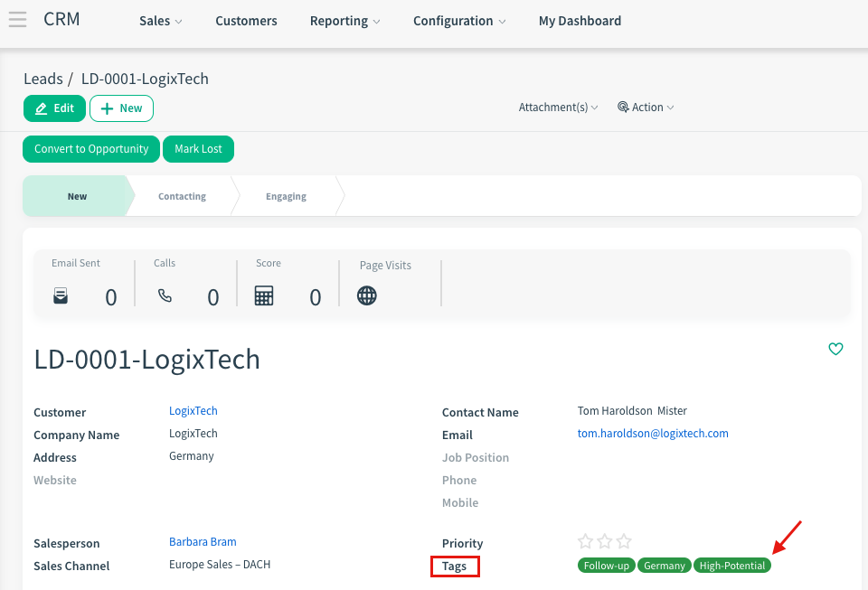Mark the lead as Lost
The height and width of the screenshot is (590, 868).
198,149
